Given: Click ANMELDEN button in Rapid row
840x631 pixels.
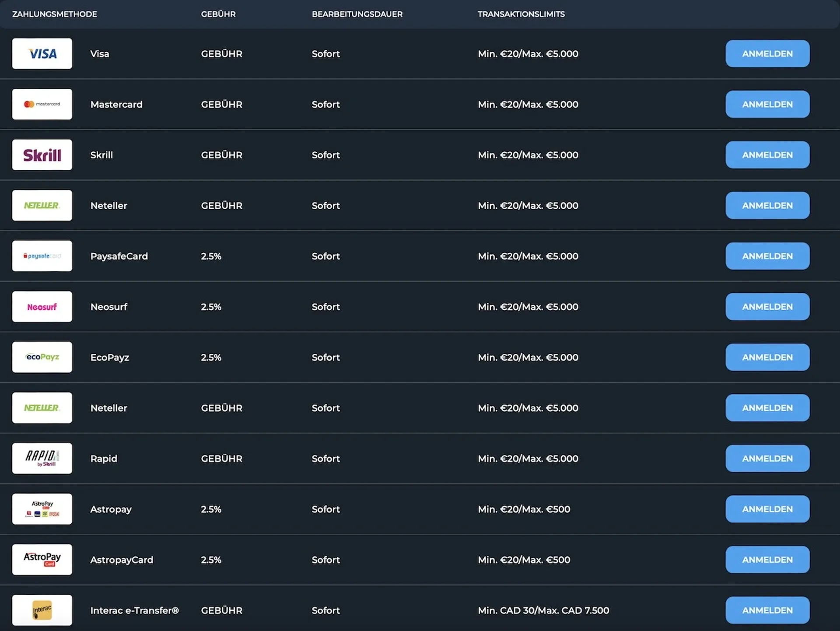Looking at the screenshot, I should [x=767, y=458].
